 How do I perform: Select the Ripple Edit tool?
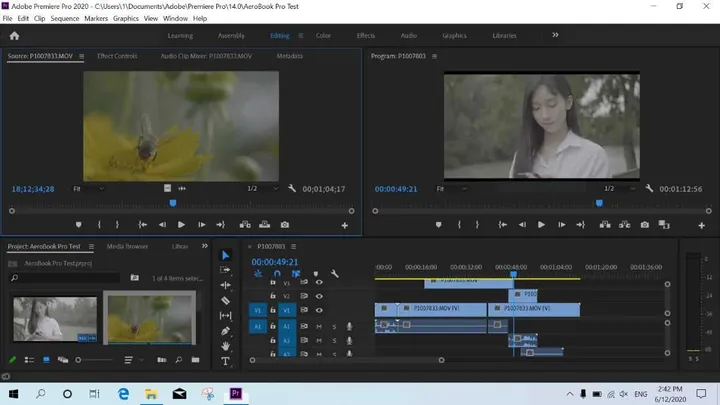225,285
